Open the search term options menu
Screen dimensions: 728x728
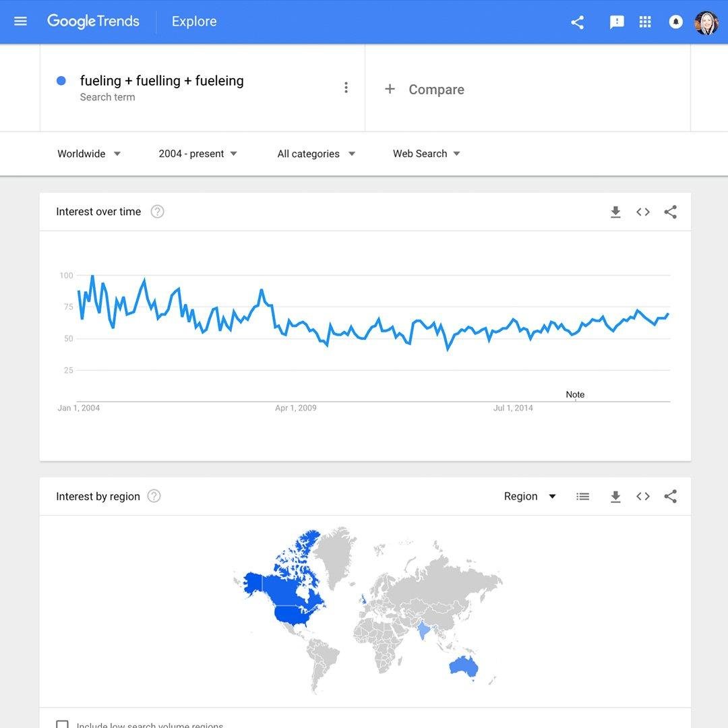[346, 87]
